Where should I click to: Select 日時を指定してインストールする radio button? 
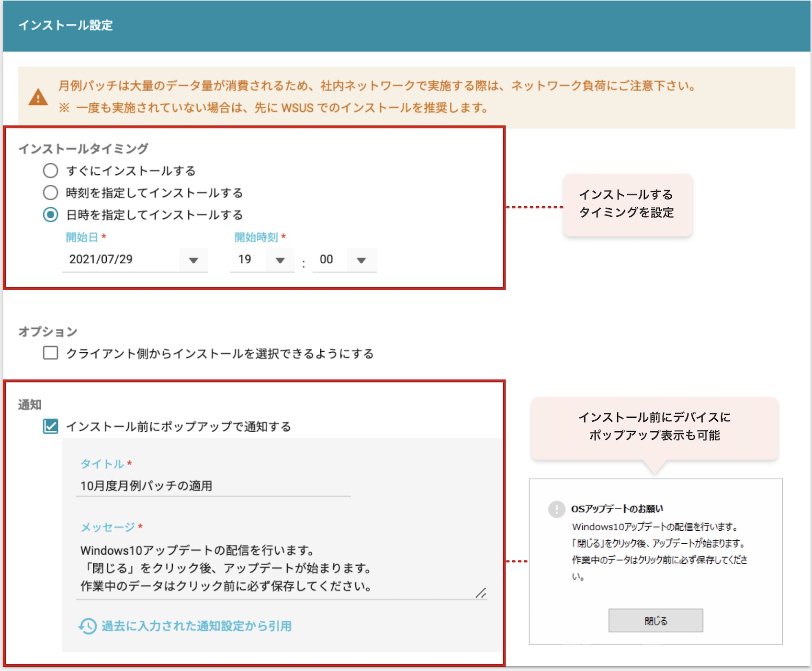[50, 214]
